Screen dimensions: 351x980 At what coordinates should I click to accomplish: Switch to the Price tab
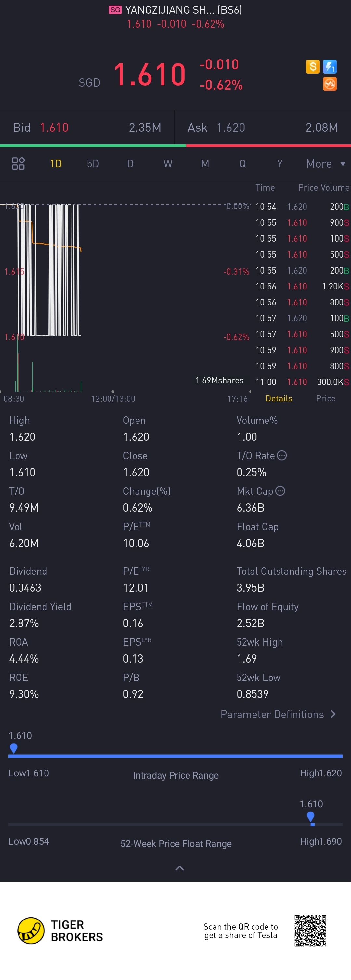click(x=326, y=398)
